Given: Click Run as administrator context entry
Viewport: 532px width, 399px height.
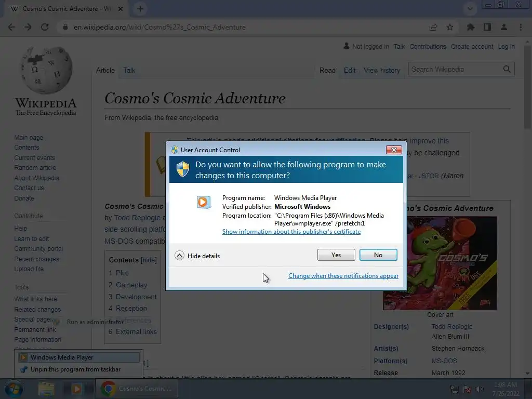Looking at the screenshot, I should click(x=95, y=322).
